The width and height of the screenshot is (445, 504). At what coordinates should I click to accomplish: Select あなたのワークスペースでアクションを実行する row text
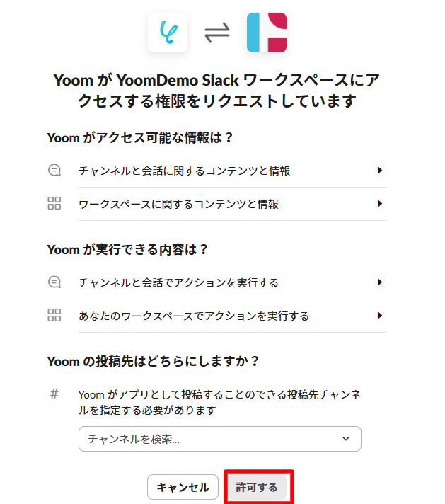coord(194,316)
